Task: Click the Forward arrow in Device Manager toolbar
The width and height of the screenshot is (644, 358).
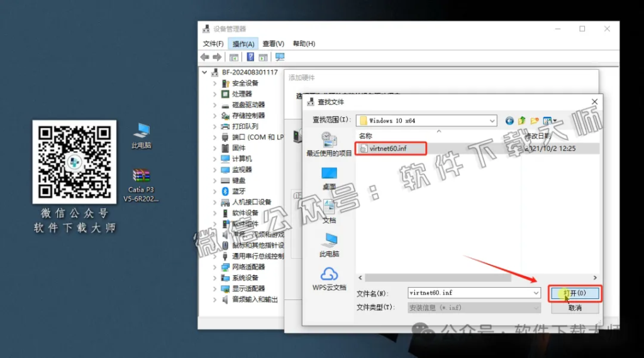Action: pos(217,57)
